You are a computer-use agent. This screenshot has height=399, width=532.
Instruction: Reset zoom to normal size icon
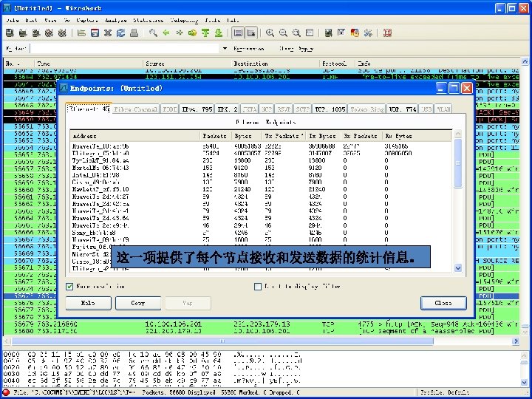pos(296,33)
